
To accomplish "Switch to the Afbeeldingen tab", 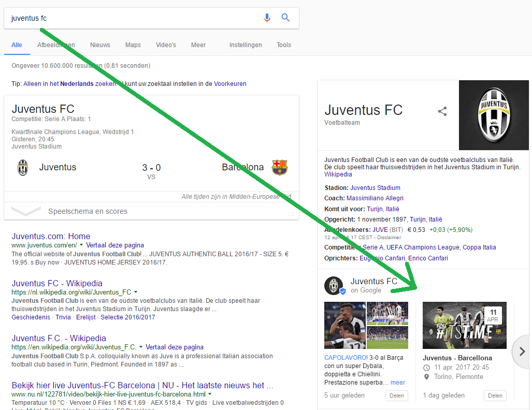I will [56, 45].
